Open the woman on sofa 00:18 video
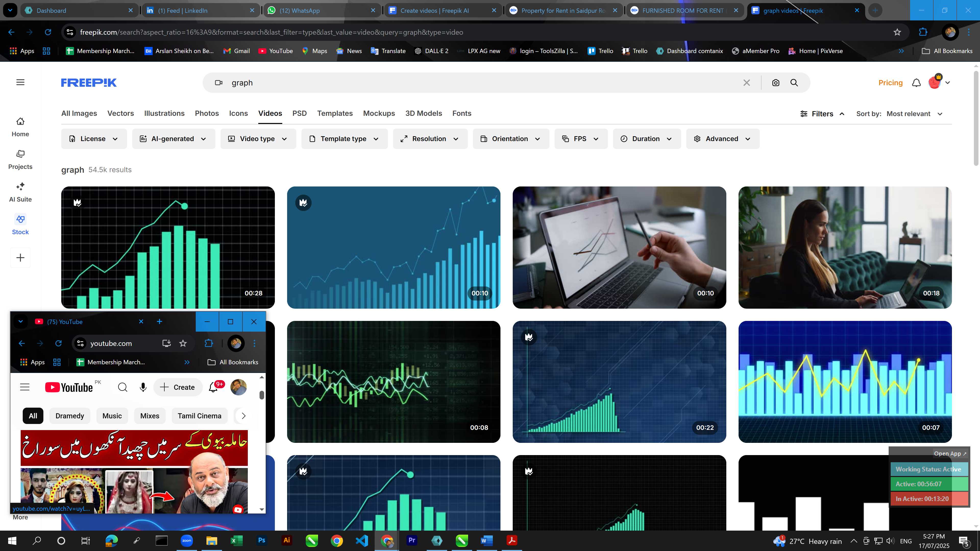 click(845, 247)
